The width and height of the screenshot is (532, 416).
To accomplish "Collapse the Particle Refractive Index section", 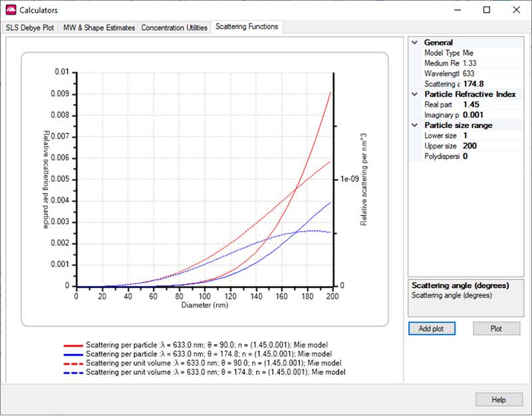I will click(416, 95).
